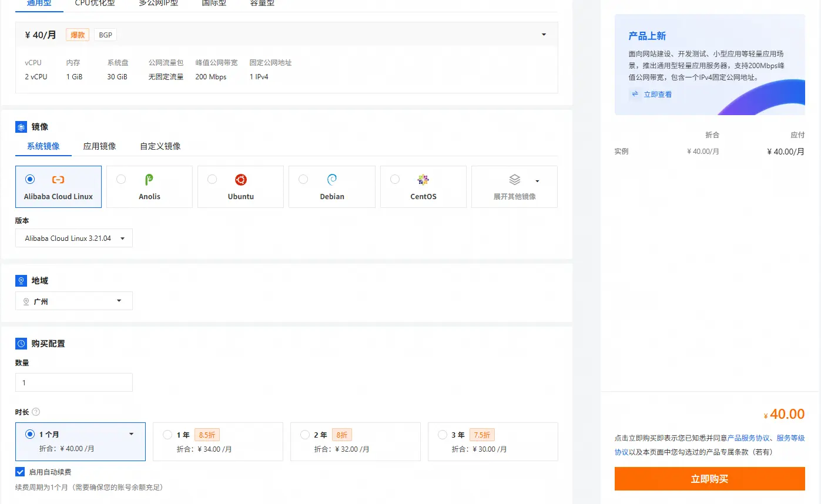This screenshot has height=504, width=821.
Task: Click the 1 IPv4 value
Action: tap(259, 77)
